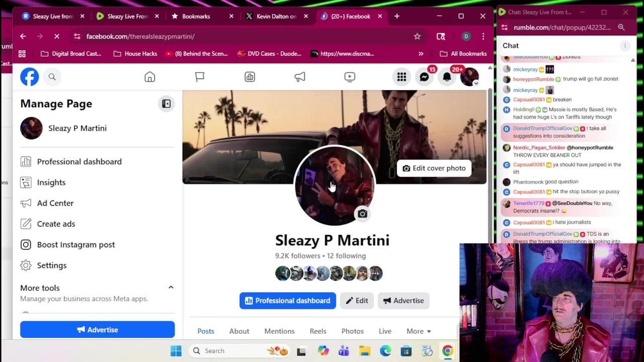Open Facebook home logo

click(x=29, y=77)
